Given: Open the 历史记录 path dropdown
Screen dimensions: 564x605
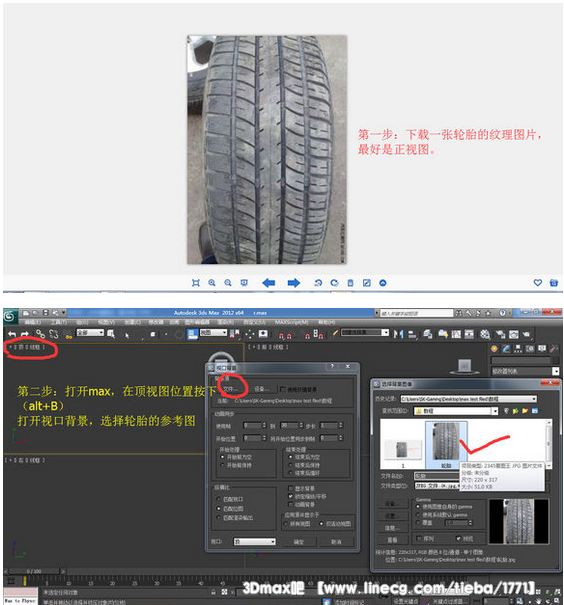Looking at the screenshot, I should [468, 399].
